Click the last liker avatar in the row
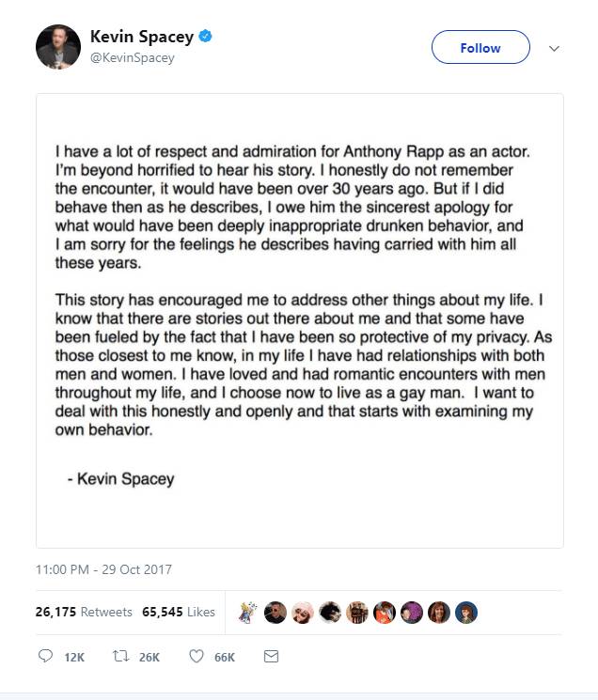The width and height of the screenshot is (598, 700). (x=466, y=613)
